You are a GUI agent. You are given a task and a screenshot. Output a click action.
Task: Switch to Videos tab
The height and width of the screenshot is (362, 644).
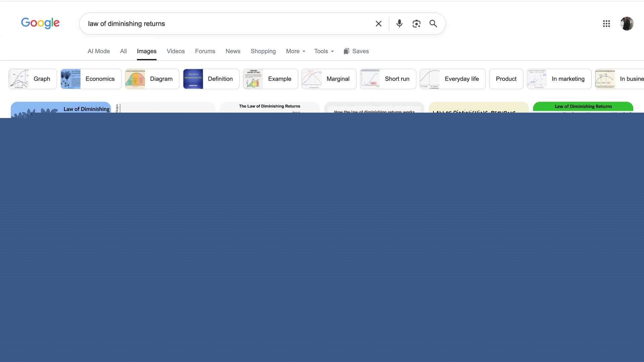pos(176,51)
